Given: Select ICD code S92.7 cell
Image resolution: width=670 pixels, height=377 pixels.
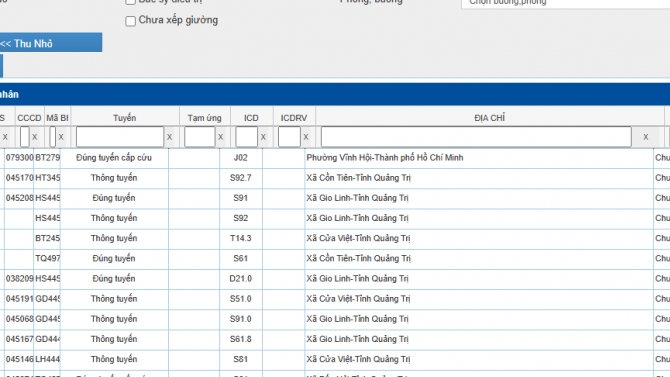Looking at the screenshot, I should click(x=241, y=178).
